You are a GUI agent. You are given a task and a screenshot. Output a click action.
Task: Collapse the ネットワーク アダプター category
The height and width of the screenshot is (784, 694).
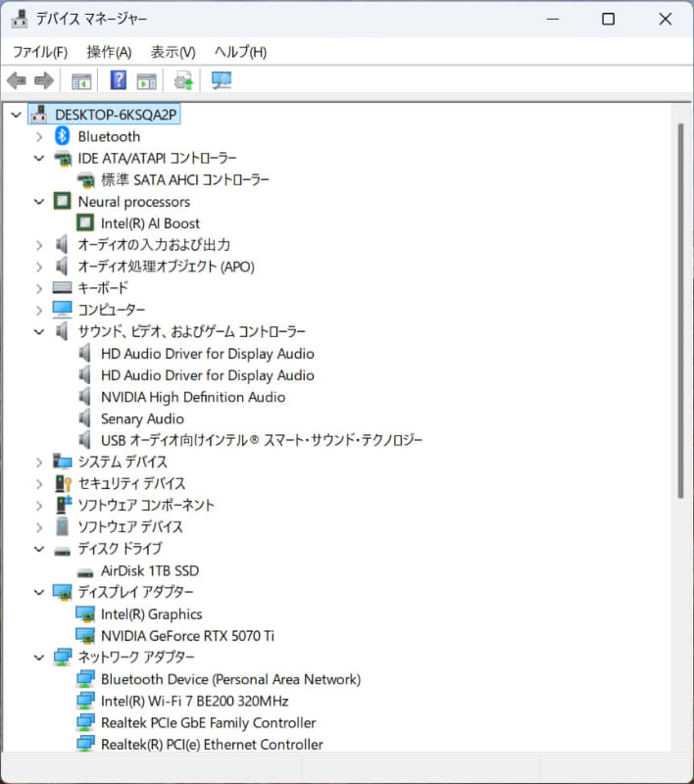[39, 658]
